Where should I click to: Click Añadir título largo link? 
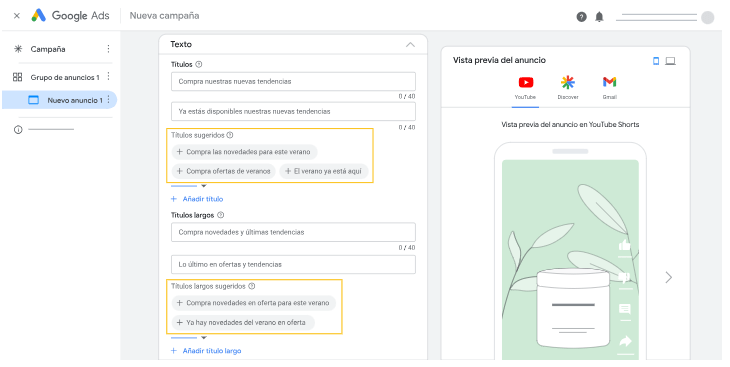coord(206,351)
